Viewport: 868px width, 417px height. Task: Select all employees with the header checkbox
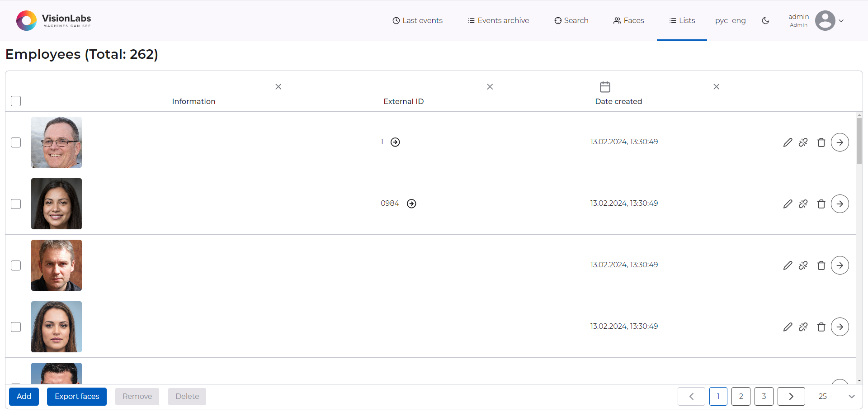15,101
